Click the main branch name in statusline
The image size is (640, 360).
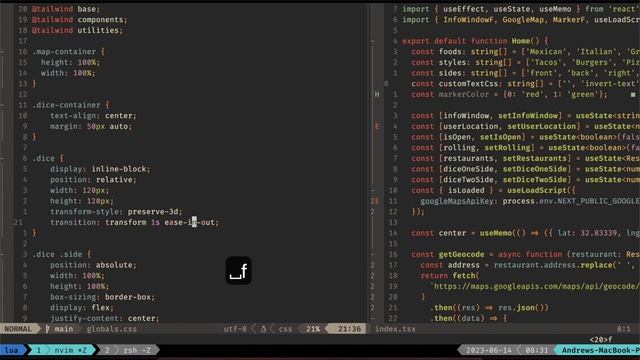point(64,329)
